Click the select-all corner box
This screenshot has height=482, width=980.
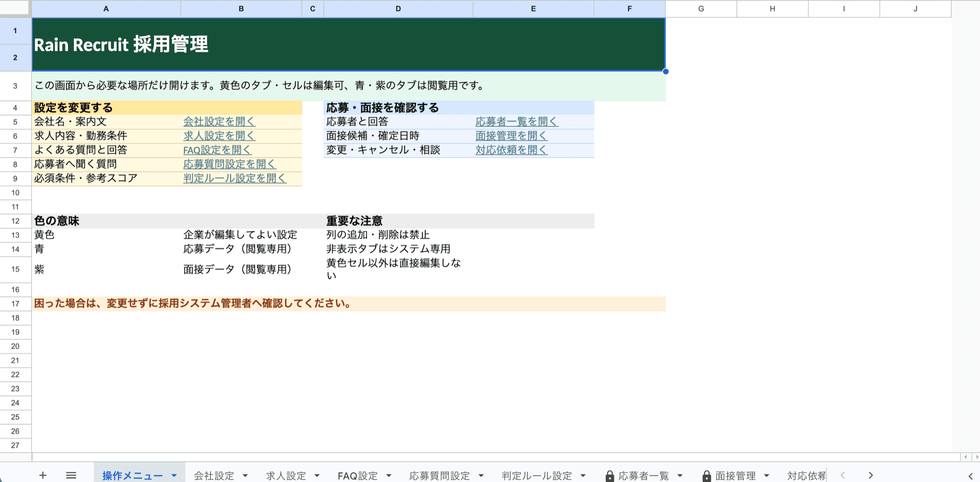point(16,8)
